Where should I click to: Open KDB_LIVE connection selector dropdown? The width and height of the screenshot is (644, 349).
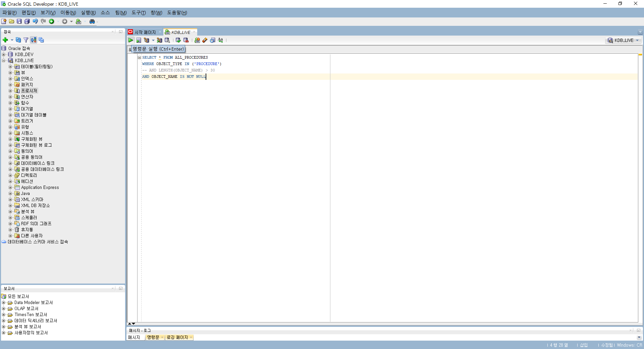coord(624,40)
